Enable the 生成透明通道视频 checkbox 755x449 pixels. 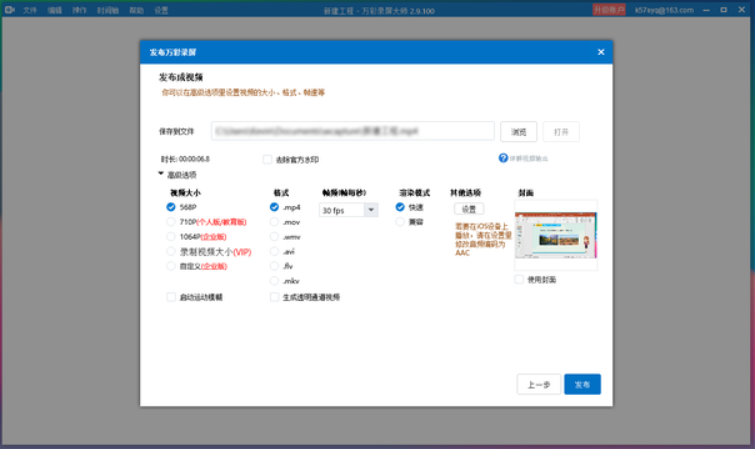coord(274,297)
